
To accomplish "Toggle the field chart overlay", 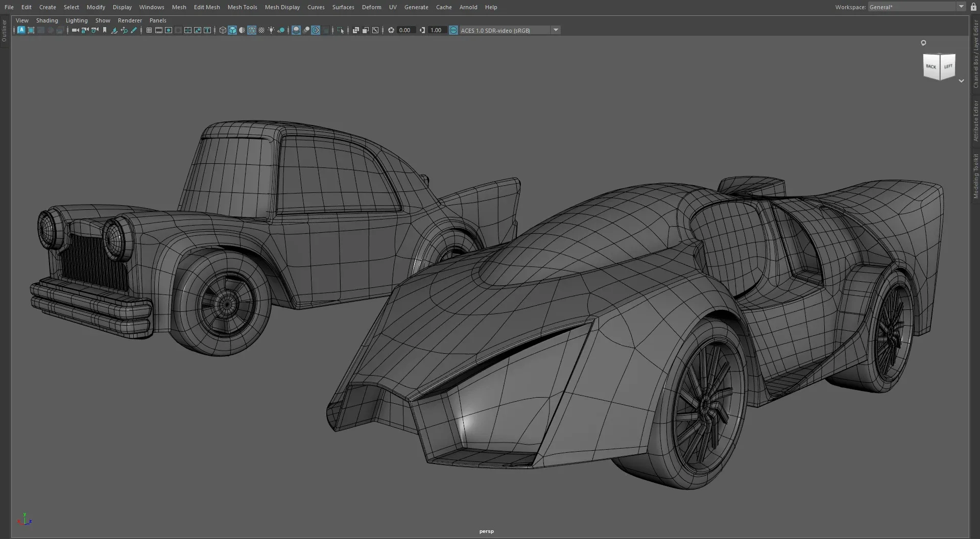I will [x=187, y=30].
